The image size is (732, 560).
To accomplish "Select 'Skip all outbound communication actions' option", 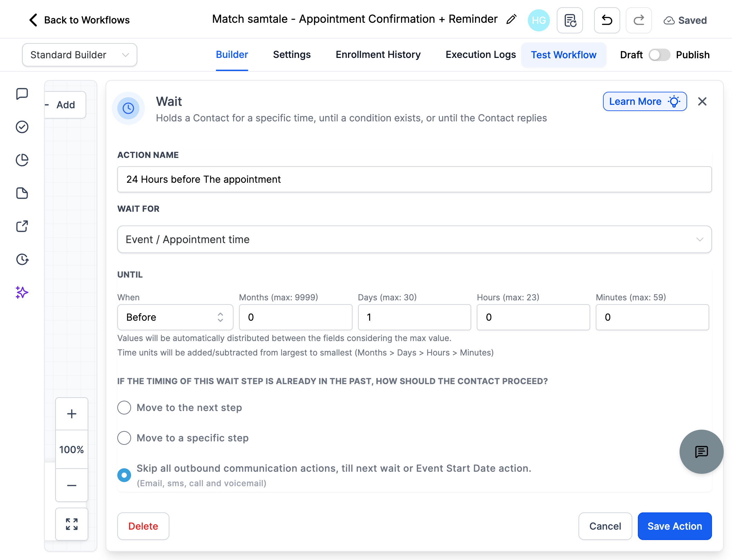I will (124, 475).
